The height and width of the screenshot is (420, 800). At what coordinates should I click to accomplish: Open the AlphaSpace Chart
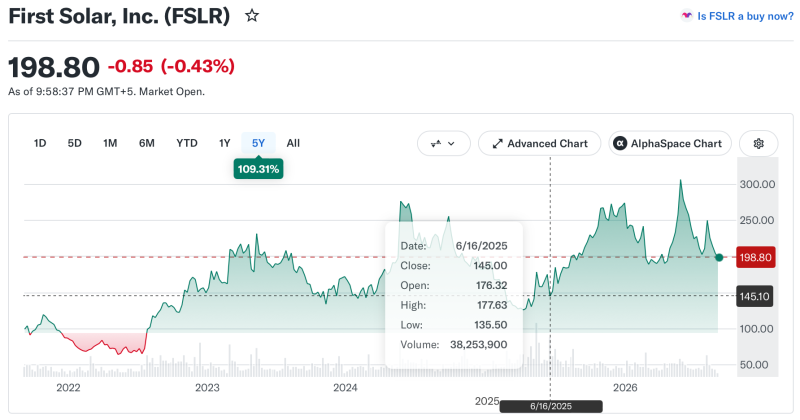coord(670,143)
